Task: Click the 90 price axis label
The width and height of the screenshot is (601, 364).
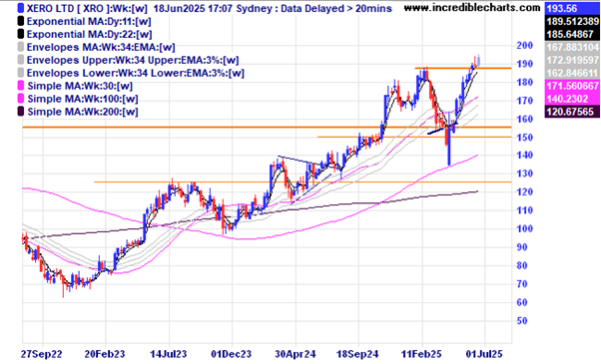Action: click(522, 247)
